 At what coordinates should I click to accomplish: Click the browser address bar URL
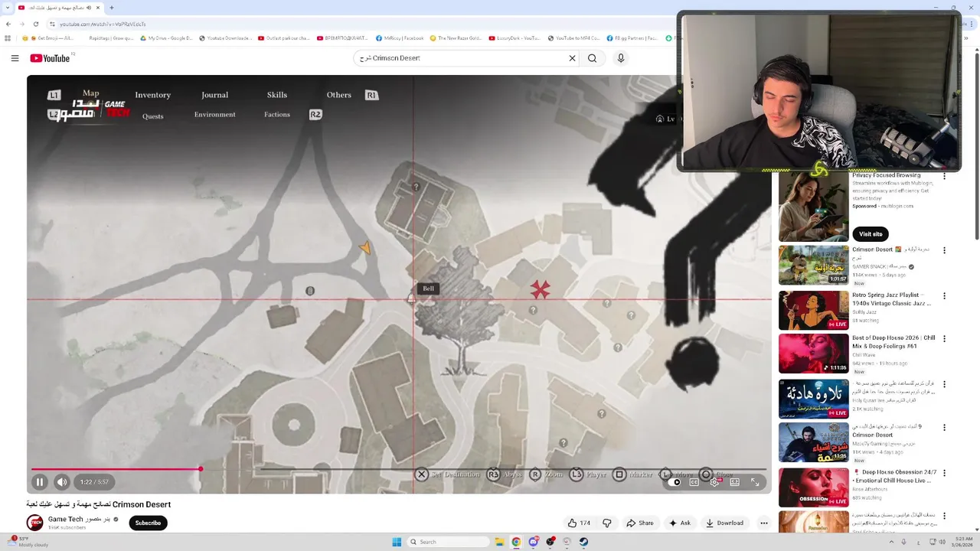[103, 24]
